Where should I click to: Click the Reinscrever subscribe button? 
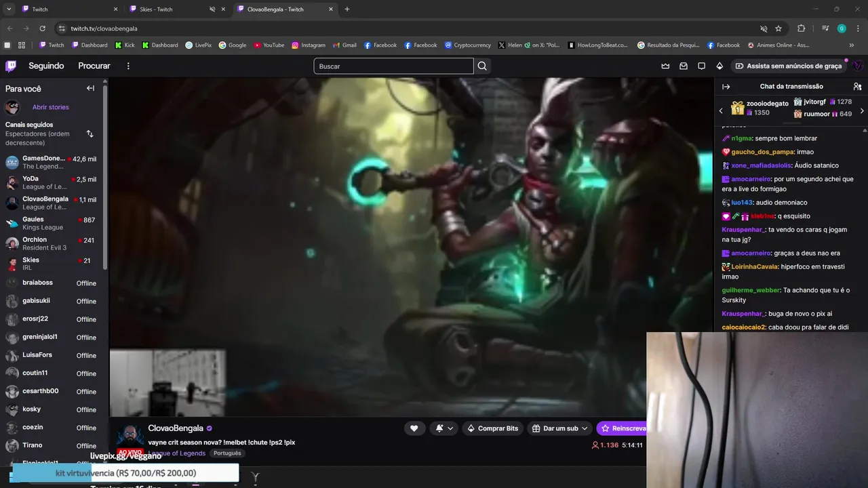pyautogui.click(x=622, y=428)
